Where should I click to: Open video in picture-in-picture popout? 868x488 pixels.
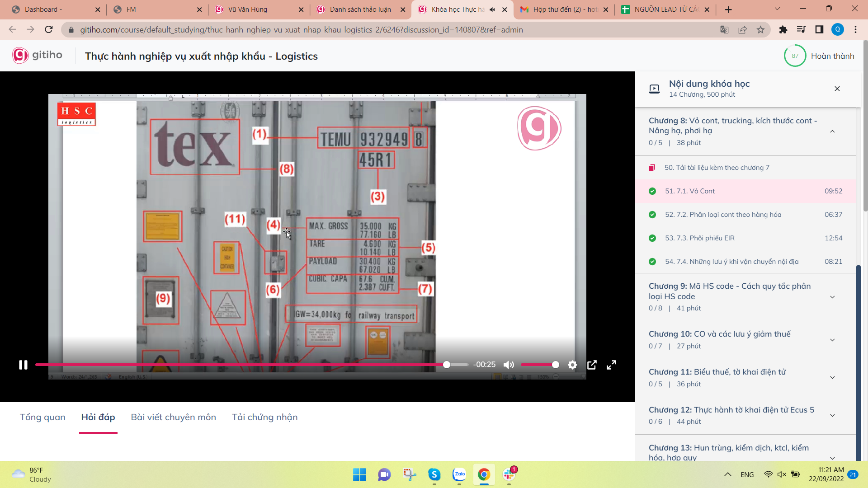pyautogui.click(x=592, y=365)
